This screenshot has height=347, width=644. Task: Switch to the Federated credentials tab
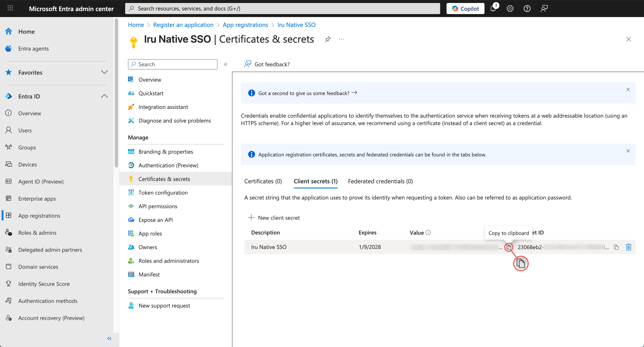point(380,181)
